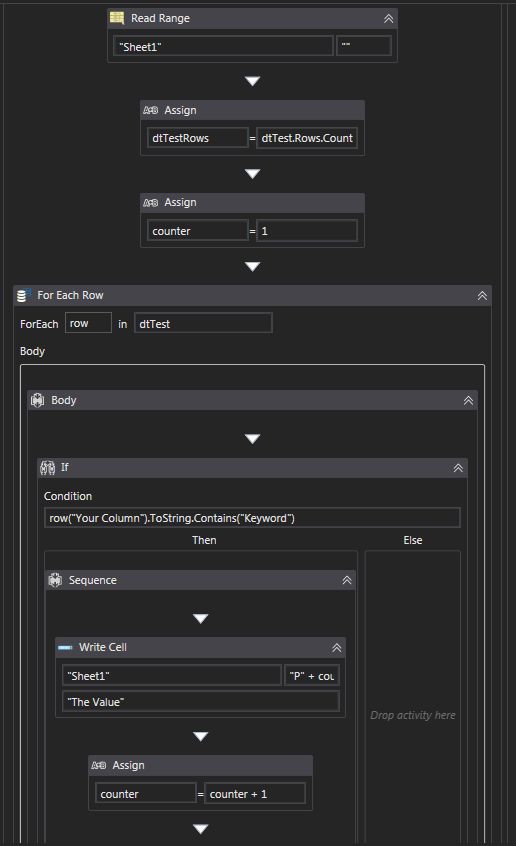Viewport: 516px width, 846px height.
Task: Click insert arrow above Write Cell
Action: point(201,618)
